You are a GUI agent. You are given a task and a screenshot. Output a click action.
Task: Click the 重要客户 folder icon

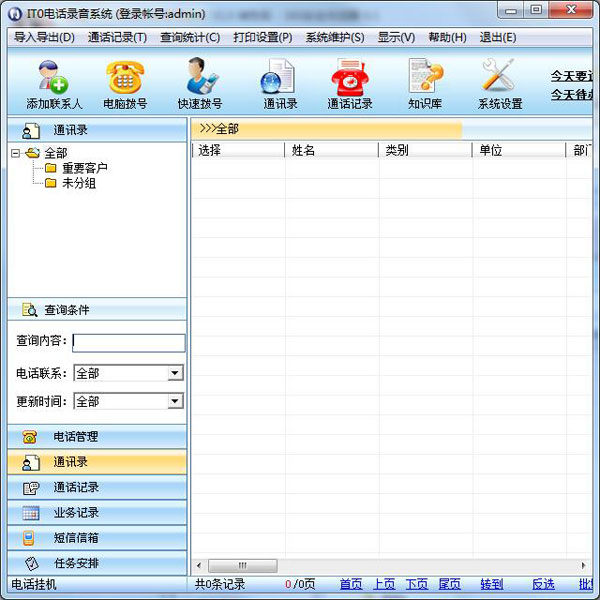coord(51,168)
